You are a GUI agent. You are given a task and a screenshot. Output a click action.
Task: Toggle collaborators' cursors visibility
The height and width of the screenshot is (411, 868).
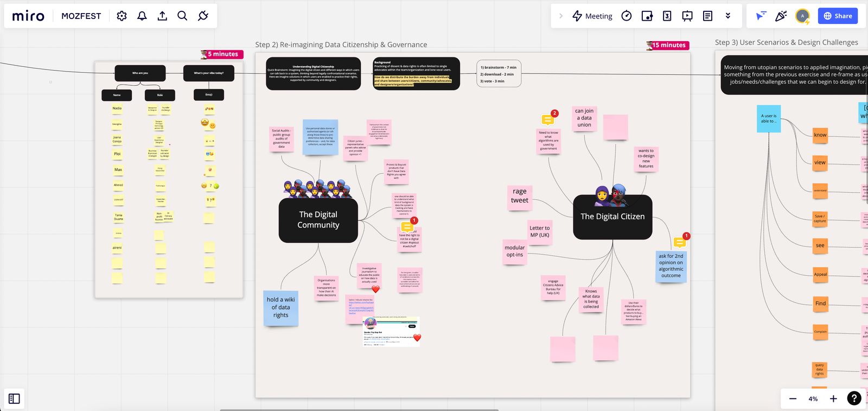coord(761,16)
